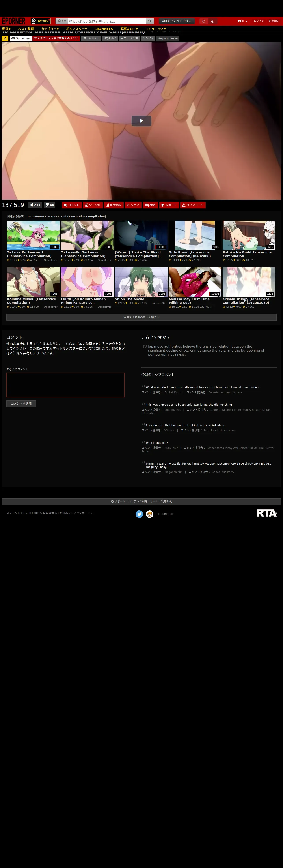Click the THEPORNDUDE footer text link
283x868 pixels.
tap(164, 514)
